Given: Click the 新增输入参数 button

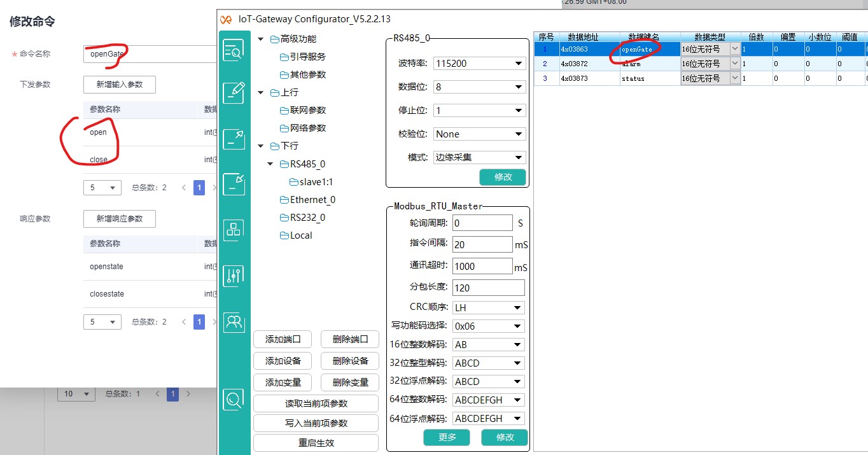Looking at the screenshot, I should (x=119, y=84).
